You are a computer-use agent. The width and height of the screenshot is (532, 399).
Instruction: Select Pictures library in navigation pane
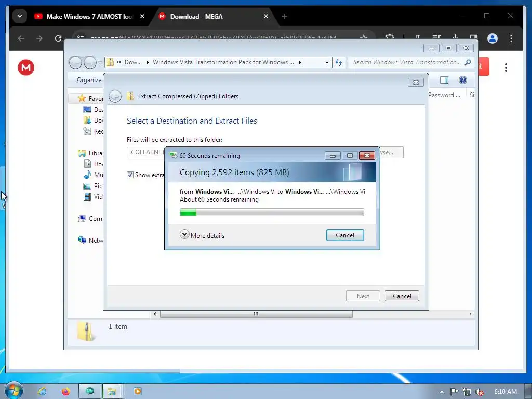point(94,185)
